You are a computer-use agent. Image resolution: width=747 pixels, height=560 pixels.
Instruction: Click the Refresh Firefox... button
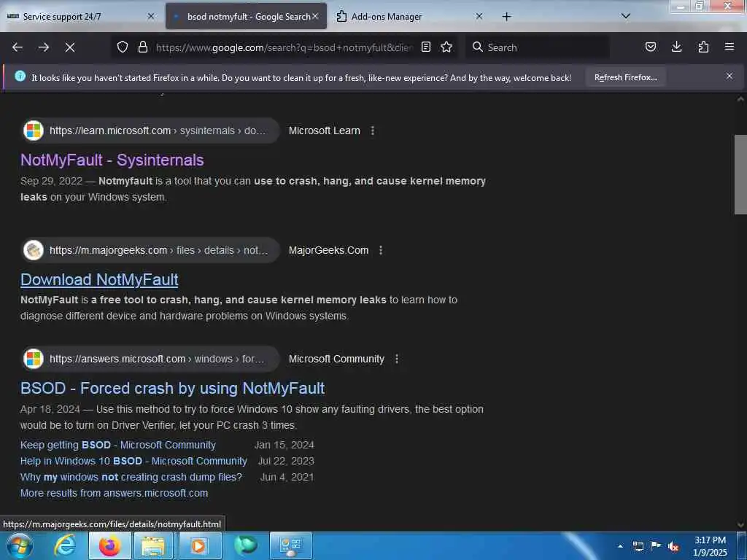[x=625, y=77]
